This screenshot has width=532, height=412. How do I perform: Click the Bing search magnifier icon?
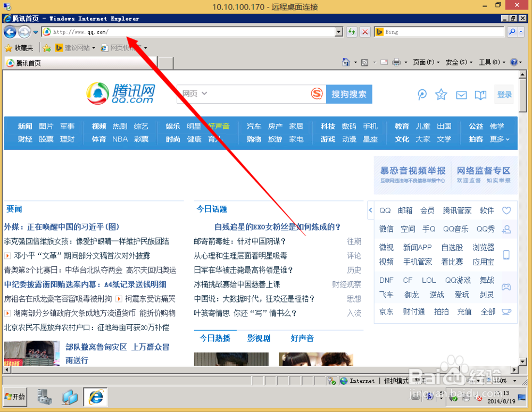[x=512, y=32]
